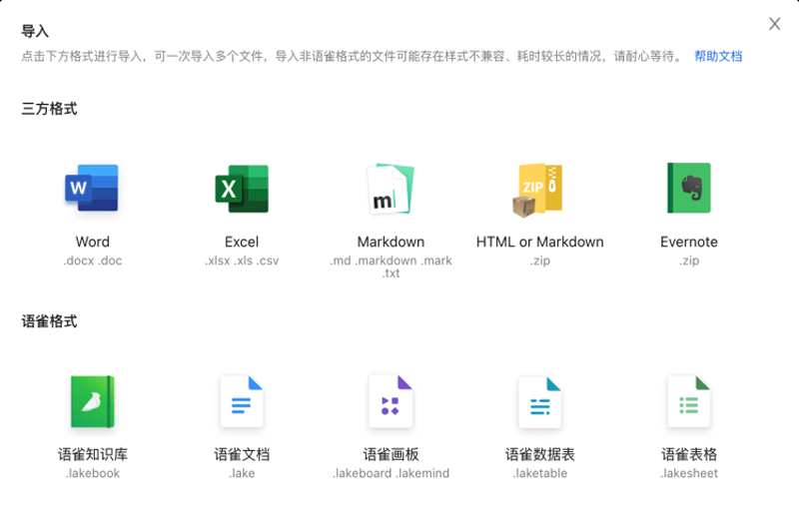Select the purple 语雀画板 board icon
Screen dimensions: 799x532
pyautogui.click(x=391, y=401)
